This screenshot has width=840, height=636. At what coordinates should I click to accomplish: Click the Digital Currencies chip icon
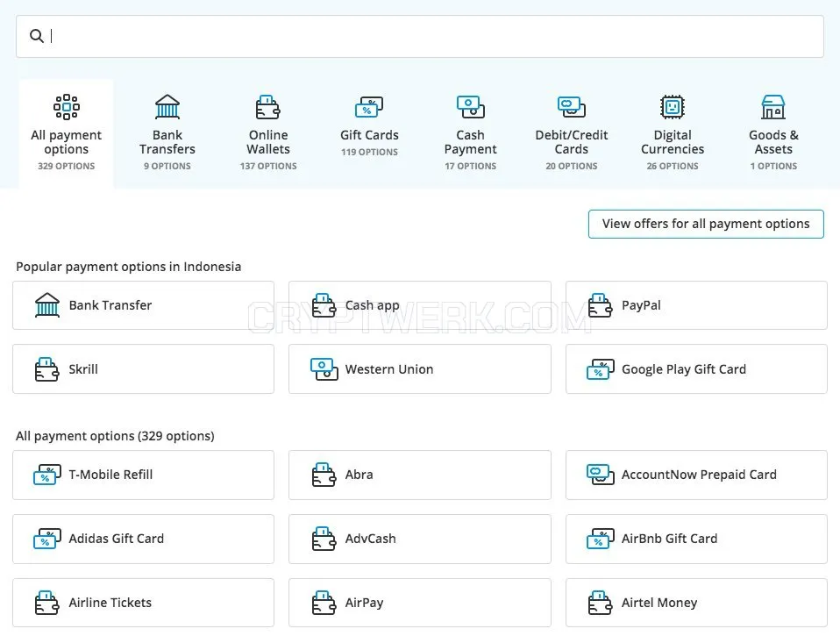click(673, 107)
